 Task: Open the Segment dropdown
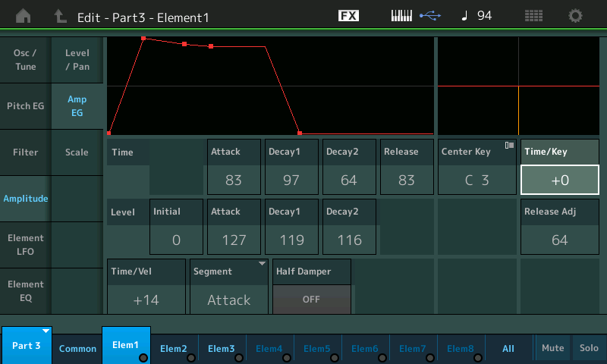[229, 287]
